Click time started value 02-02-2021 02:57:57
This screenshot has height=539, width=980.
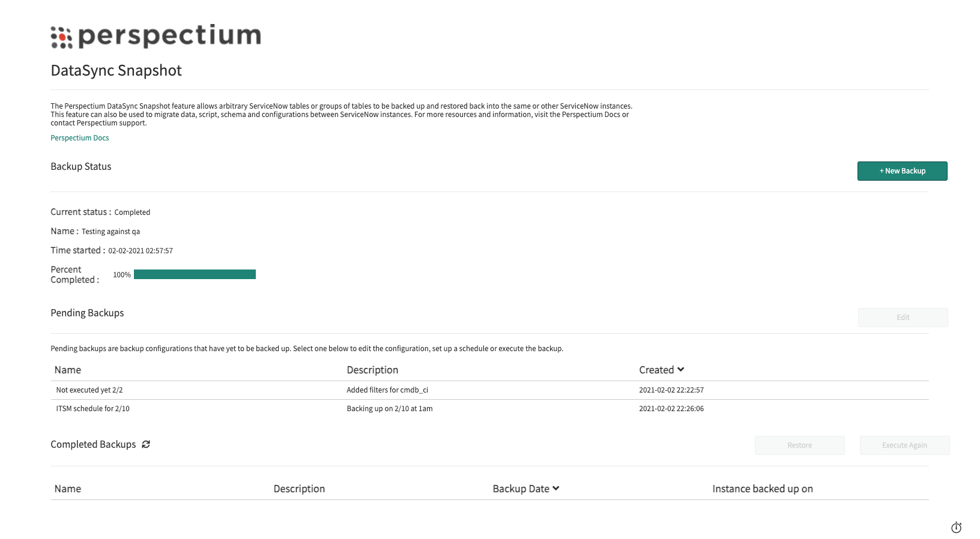[x=141, y=251]
